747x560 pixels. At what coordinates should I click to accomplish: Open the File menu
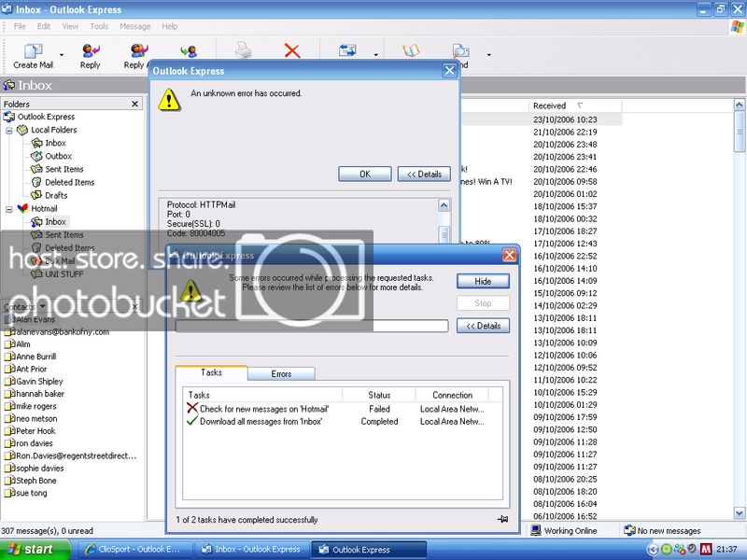(x=20, y=26)
